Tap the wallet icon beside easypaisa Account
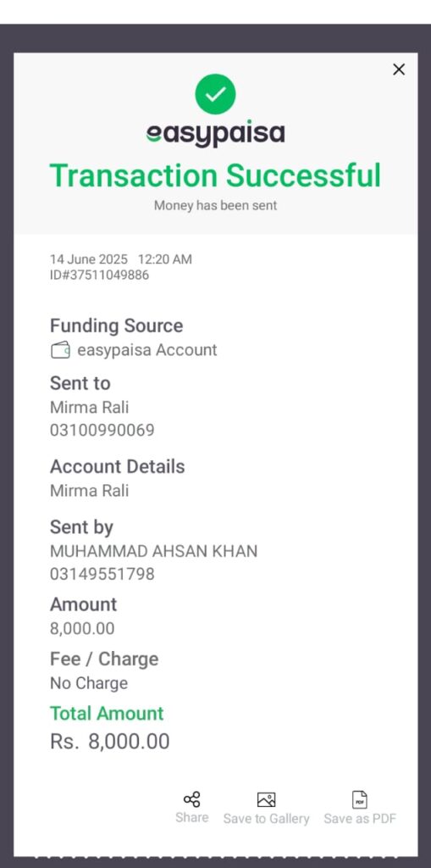The height and width of the screenshot is (868, 431). [x=60, y=350]
